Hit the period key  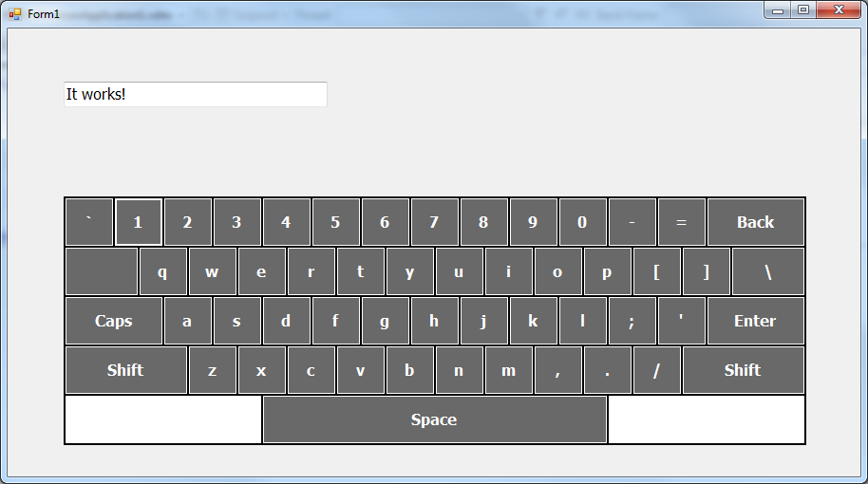click(x=607, y=369)
